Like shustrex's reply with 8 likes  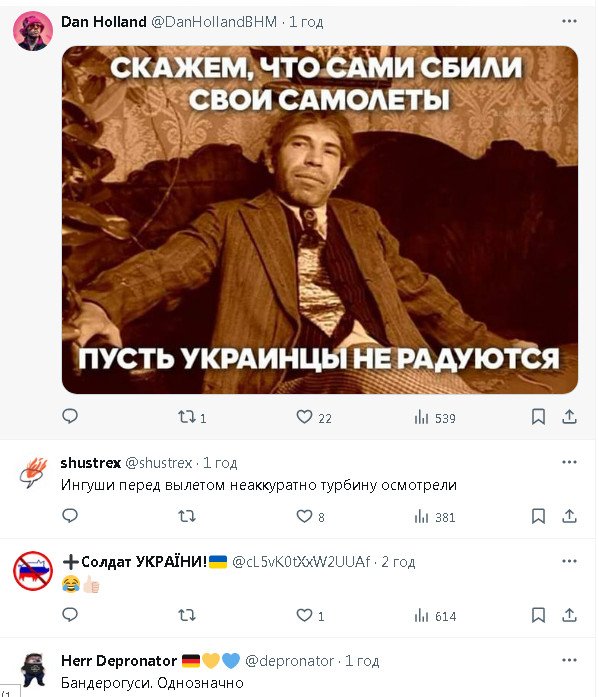coord(310,516)
